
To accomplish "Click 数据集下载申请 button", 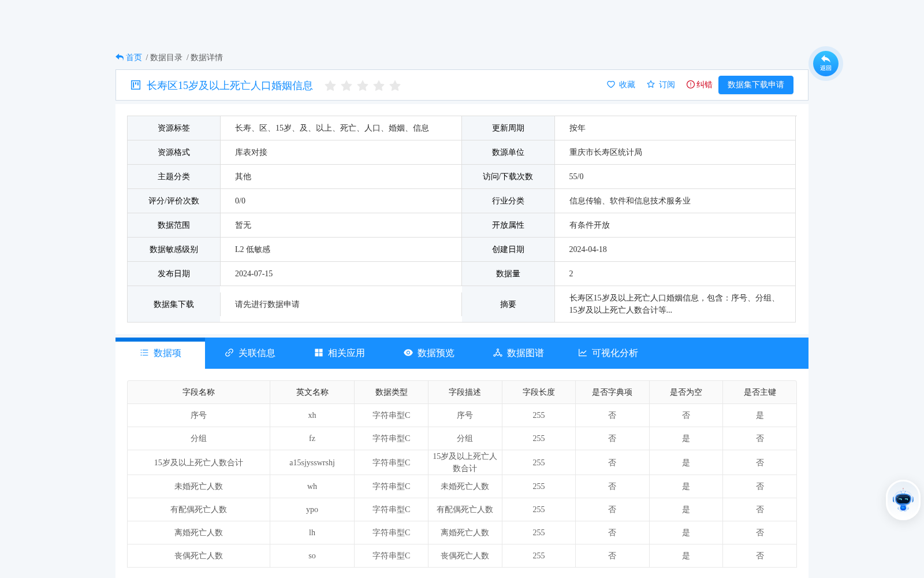I will 756,85.
